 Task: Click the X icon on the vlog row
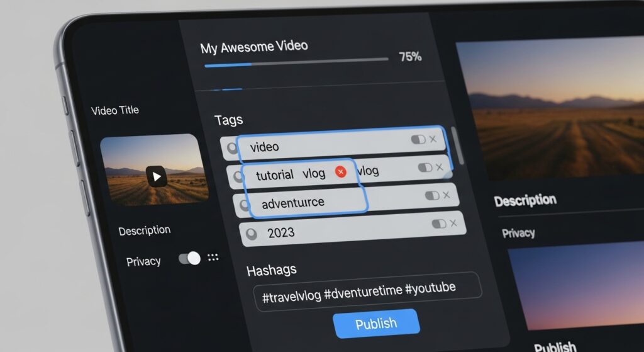click(x=440, y=167)
